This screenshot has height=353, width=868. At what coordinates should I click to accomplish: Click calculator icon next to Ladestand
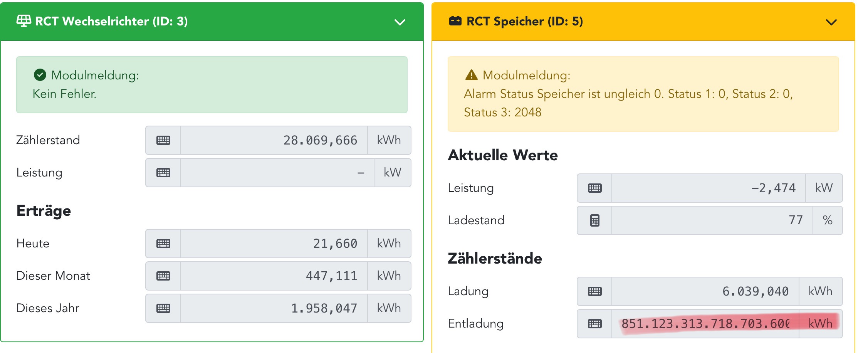click(594, 220)
